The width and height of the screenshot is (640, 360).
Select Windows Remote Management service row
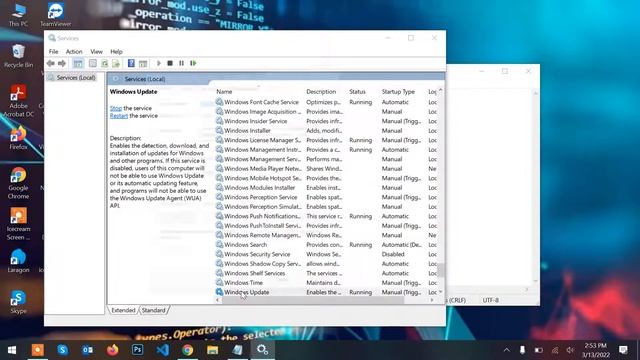click(327, 235)
